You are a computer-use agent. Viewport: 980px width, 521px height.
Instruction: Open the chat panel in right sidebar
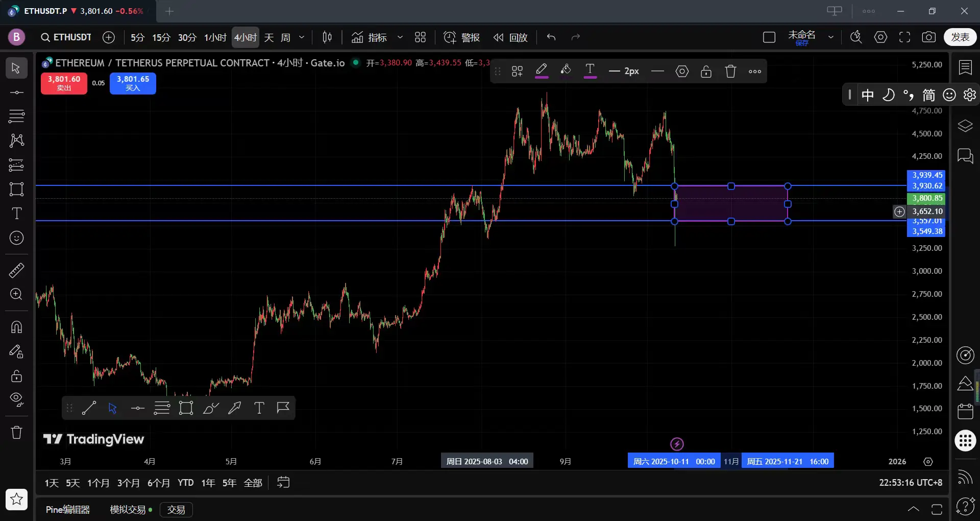click(965, 155)
